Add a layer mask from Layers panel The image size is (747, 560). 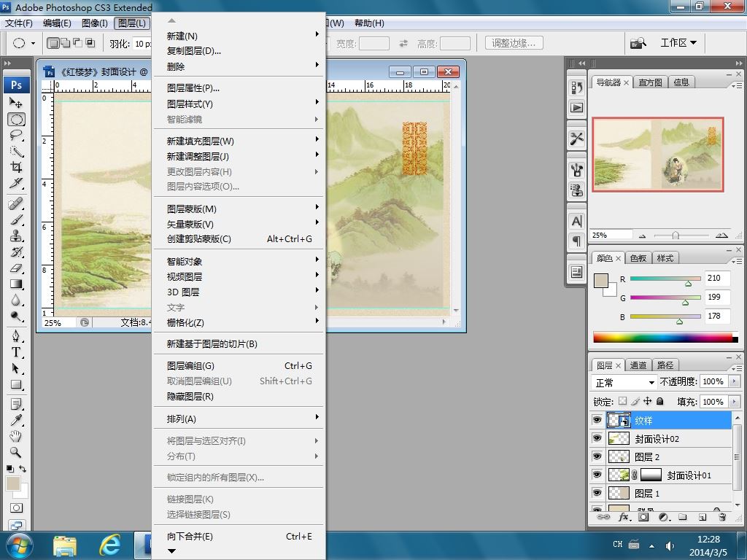click(643, 517)
